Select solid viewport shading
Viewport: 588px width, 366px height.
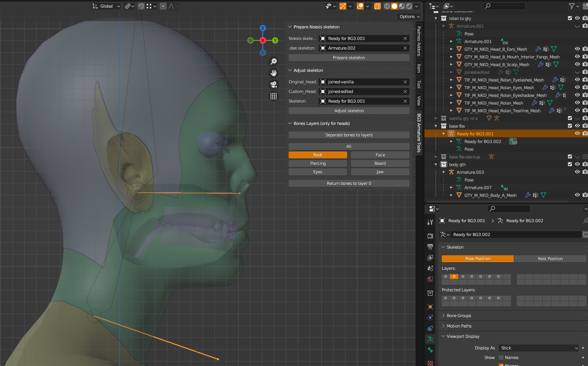[394, 6]
